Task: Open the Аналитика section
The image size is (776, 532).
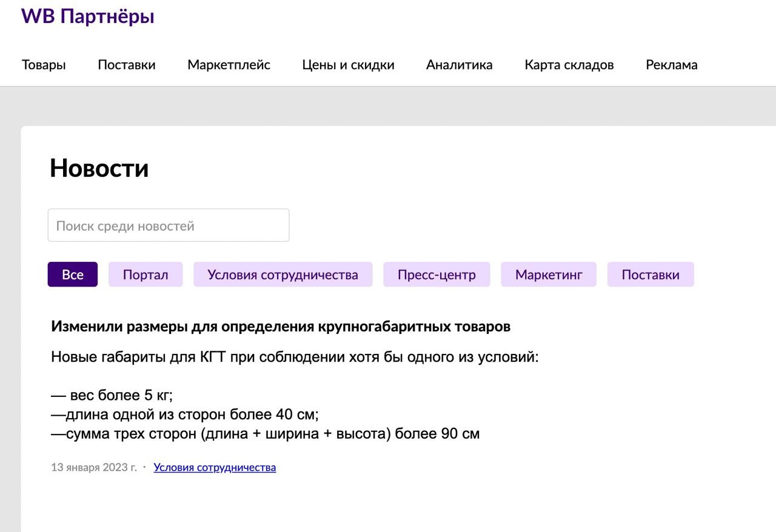Action: click(459, 65)
